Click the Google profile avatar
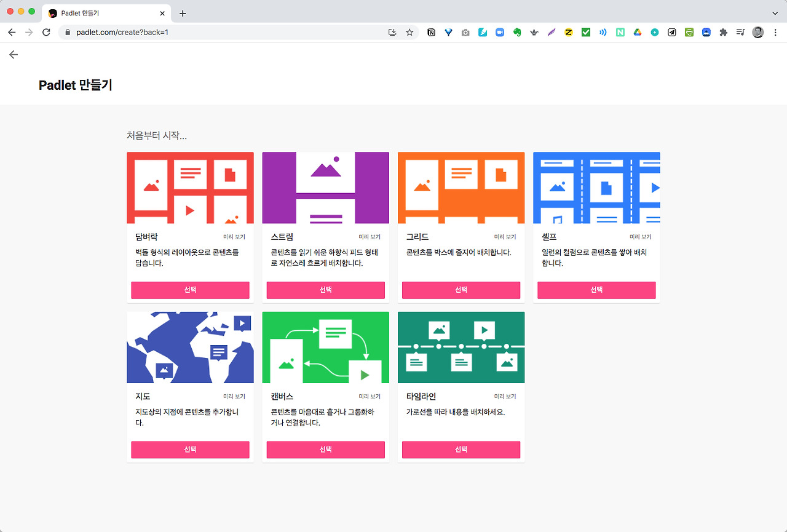Viewport: 787px width, 532px height. coord(757,32)
